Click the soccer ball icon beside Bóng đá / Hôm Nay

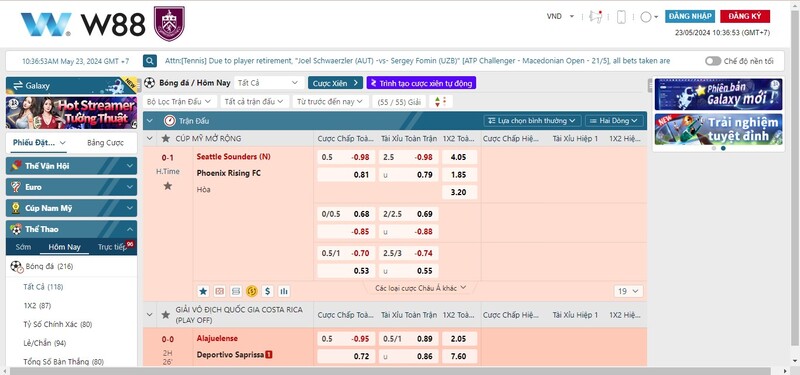click(x=149, y=83)
